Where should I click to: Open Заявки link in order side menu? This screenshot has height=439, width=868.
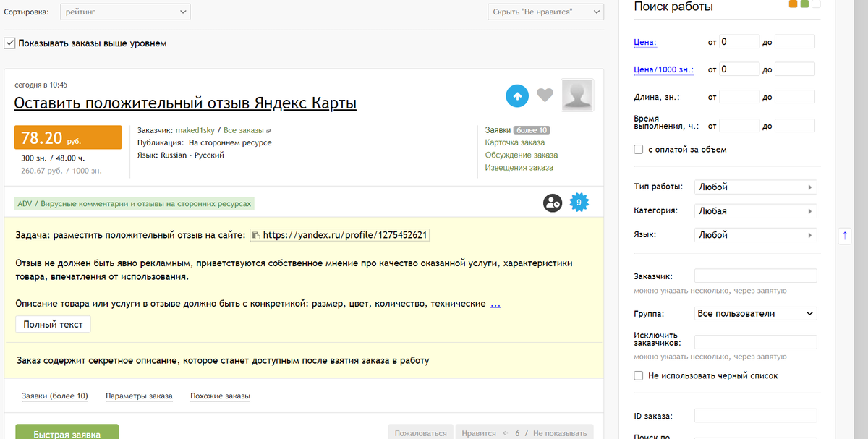pos(498,131)
